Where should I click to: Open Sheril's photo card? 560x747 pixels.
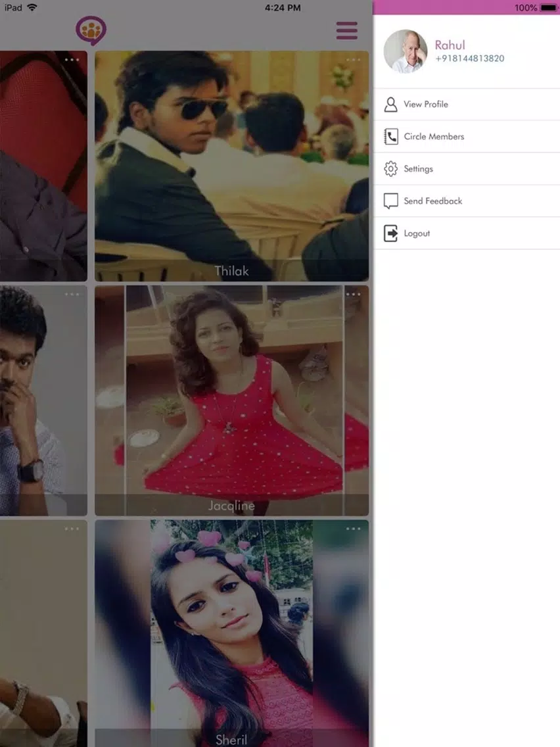click(x=232, y=634)
